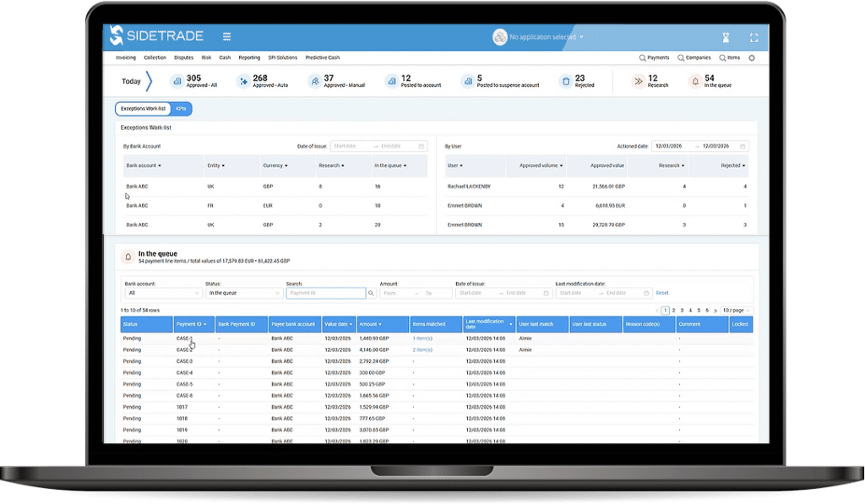Select the Exceptions Work-list toggle

point(143,109)
